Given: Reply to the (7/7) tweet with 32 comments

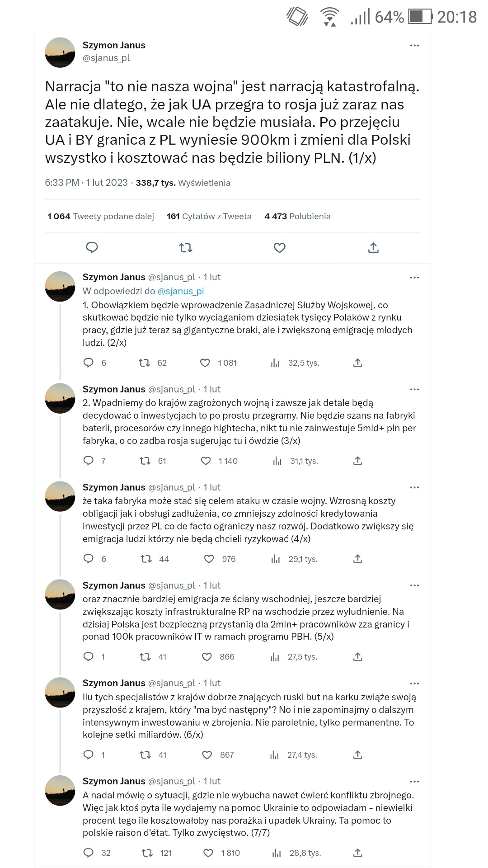Looking at the screenshot, I should (89, 853).
